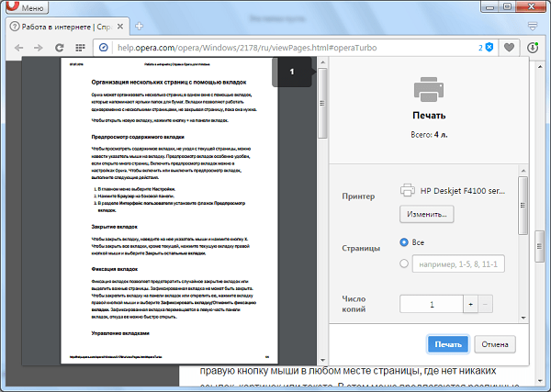The height and width of the screenshot is (392, 551).
Task: Click the print settings scrollbar thumb
Action: pyautogui.click(x=523, y=206)
